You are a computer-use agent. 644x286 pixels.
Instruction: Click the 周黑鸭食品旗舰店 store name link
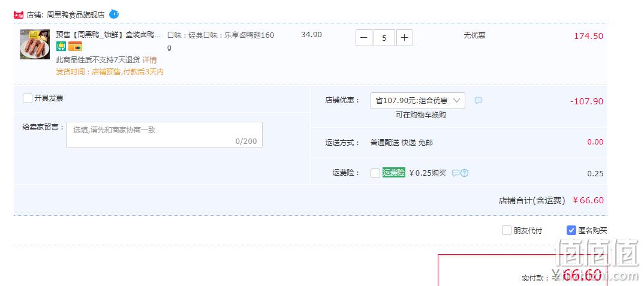(76, 15)
